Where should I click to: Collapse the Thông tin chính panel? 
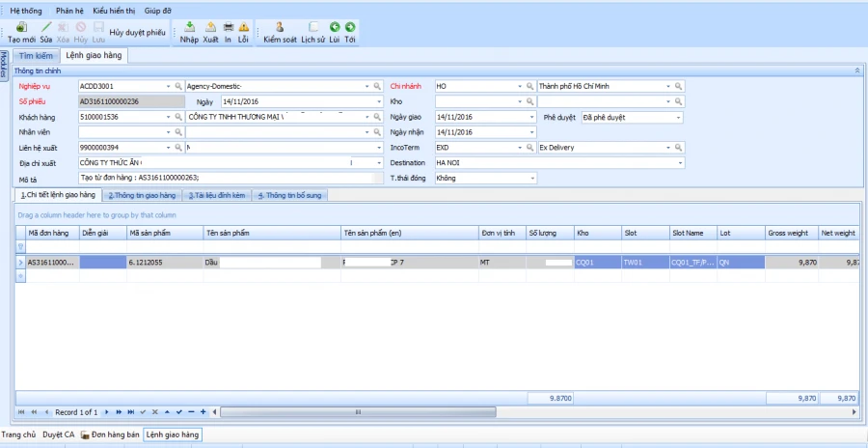point(857,71)
